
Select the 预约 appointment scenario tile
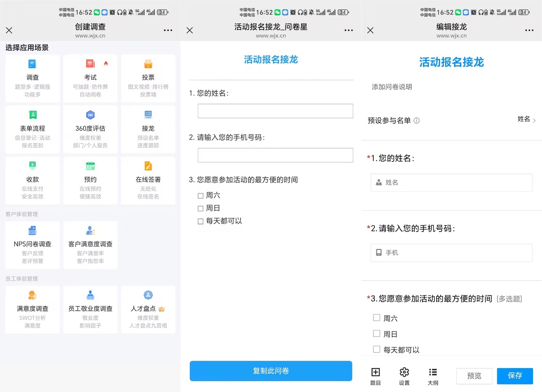point(90,180)
